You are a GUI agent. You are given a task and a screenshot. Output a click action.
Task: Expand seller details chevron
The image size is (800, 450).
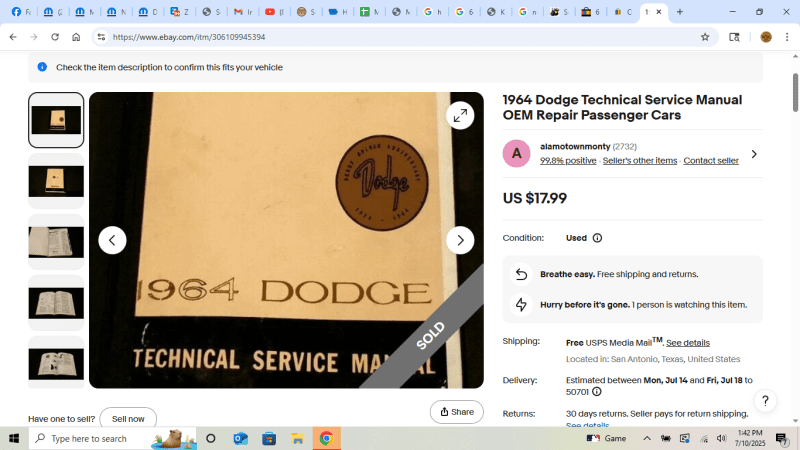[754, 154]
